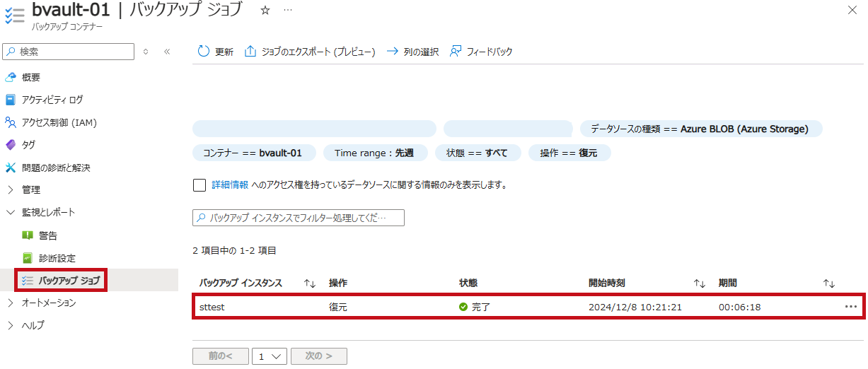The image size is (868, 369).
Task: Click the 00:06:18 duration cell
Action: (x=740, y=307)
